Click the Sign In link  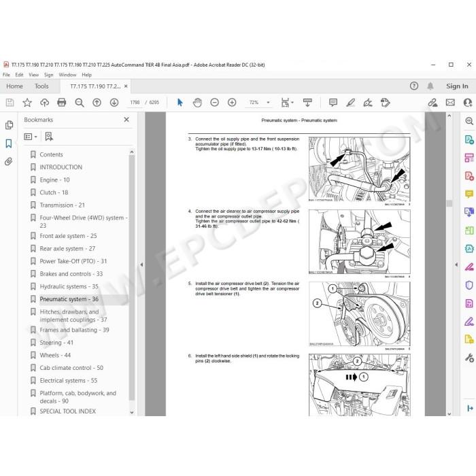[457, 86]
